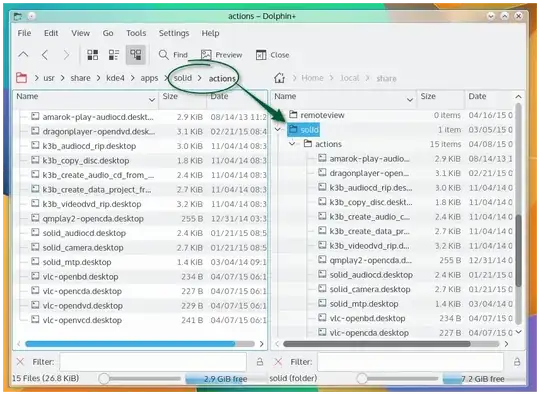Navigate back with the left arrow
The height and width of the screenshot is (395, 540).
tap(45, 54)
